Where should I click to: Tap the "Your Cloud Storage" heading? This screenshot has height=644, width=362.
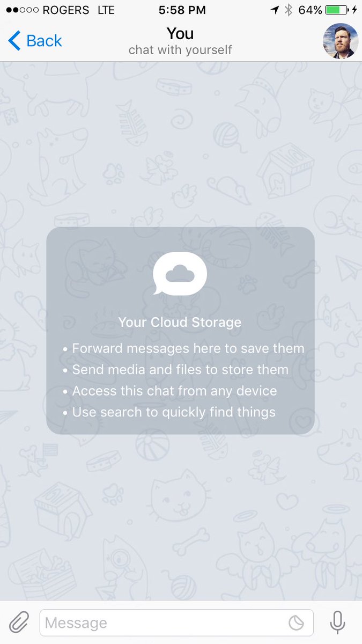tap(180, 322)
